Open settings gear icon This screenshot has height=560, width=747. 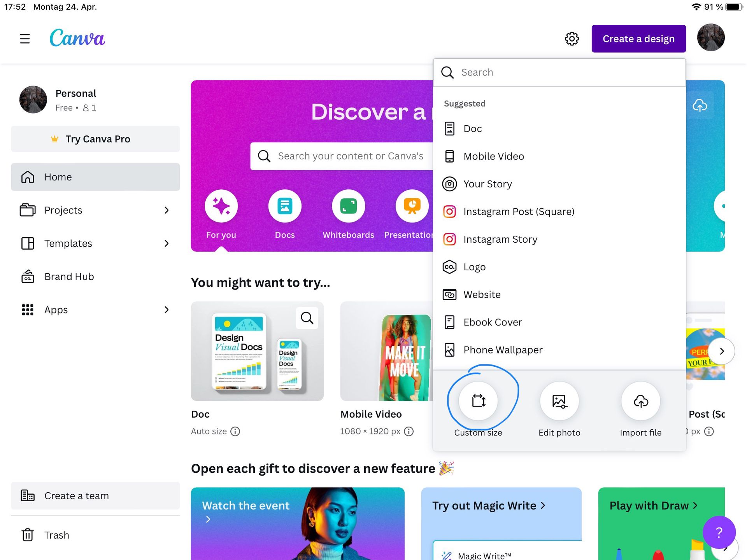(572, 38)
